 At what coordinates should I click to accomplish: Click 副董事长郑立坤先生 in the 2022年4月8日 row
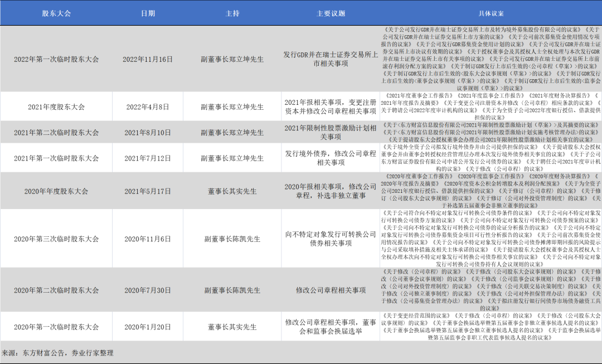232,106
